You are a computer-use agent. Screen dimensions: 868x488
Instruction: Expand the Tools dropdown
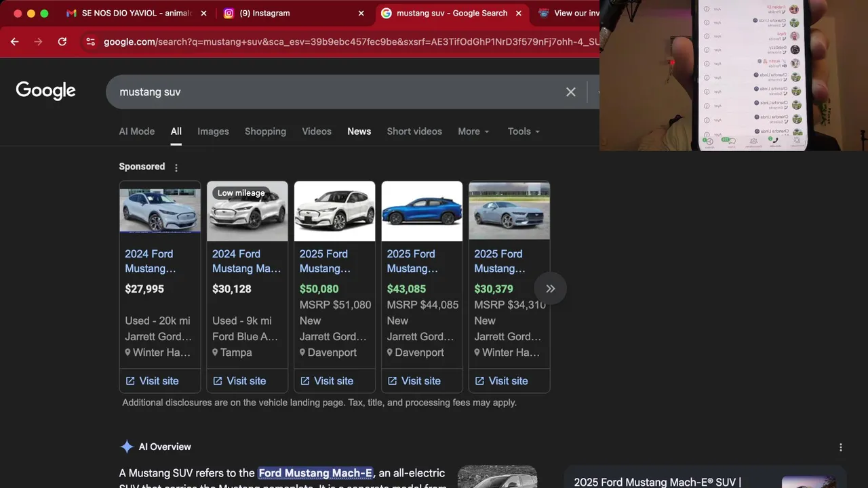[524, 131]
